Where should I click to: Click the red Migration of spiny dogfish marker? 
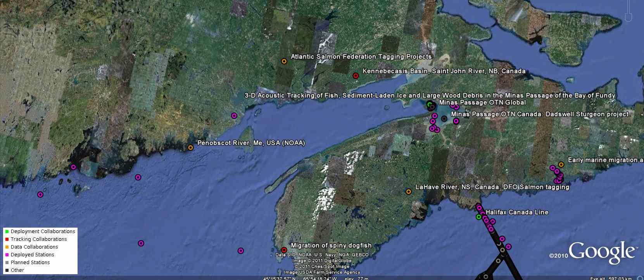pyautogui.click(x=284, y=250)
